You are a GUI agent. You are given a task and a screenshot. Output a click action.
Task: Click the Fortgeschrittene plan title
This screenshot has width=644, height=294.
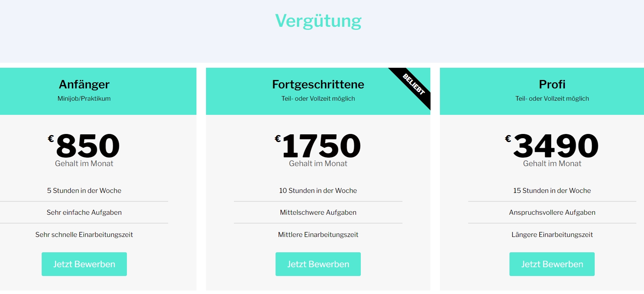[318, 84]
